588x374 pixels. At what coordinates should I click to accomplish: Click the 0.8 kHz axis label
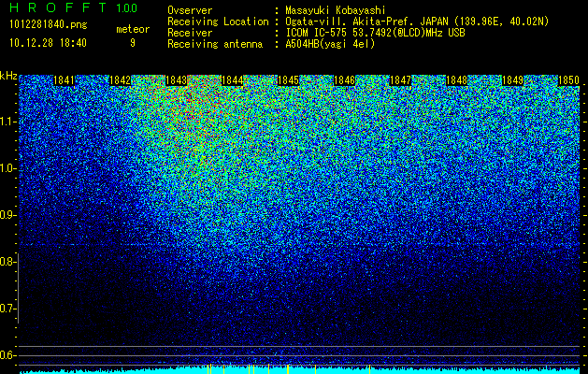[x=7, y=262]
